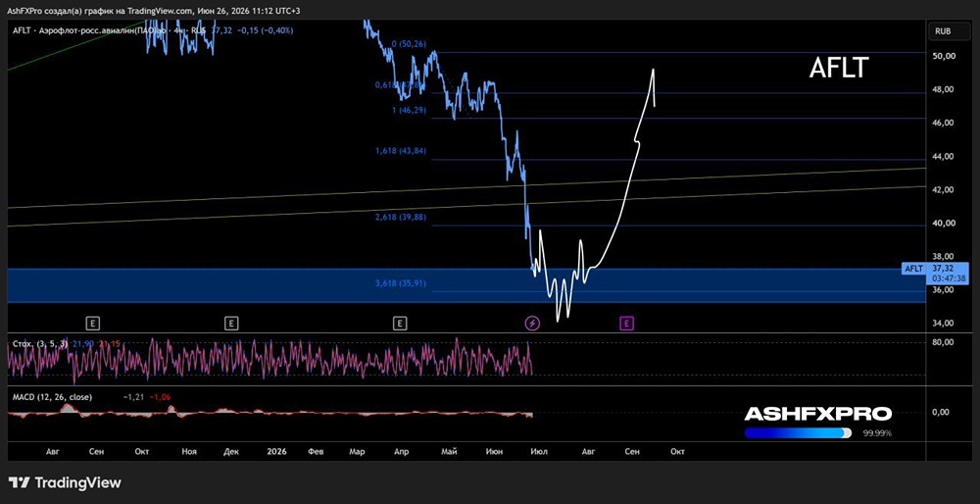Select the MACD (12, 26, close) indicator legend
Viewport: 980px width, 504px height.
(x=53, y=397)
